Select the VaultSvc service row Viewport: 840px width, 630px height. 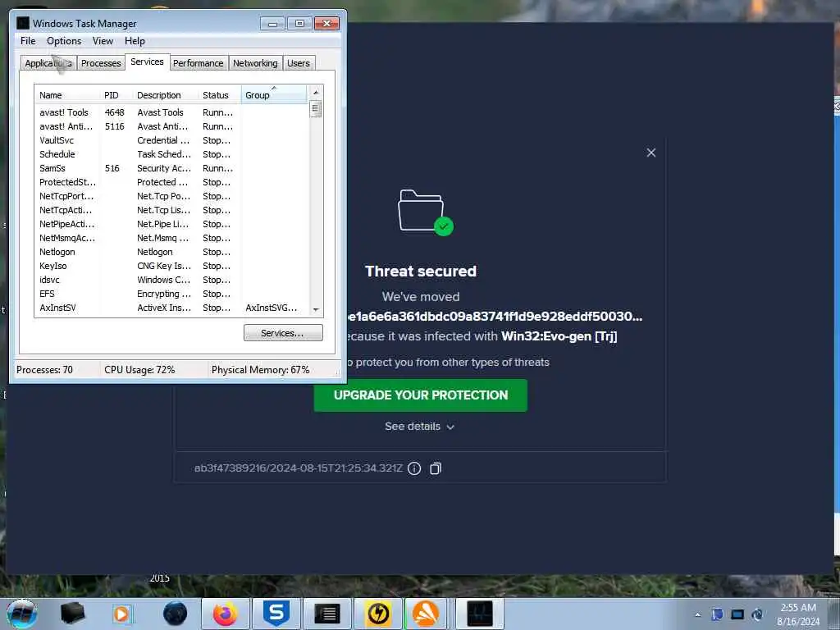pos(171,140)
